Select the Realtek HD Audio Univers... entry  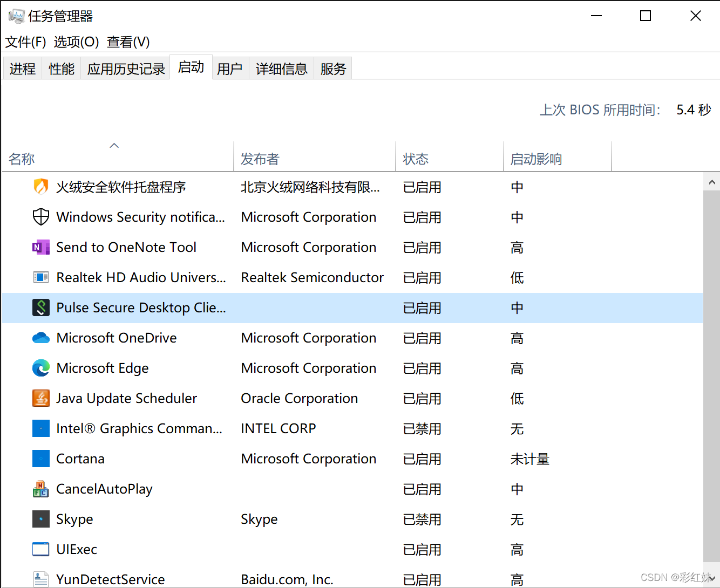tap(141, 277)
